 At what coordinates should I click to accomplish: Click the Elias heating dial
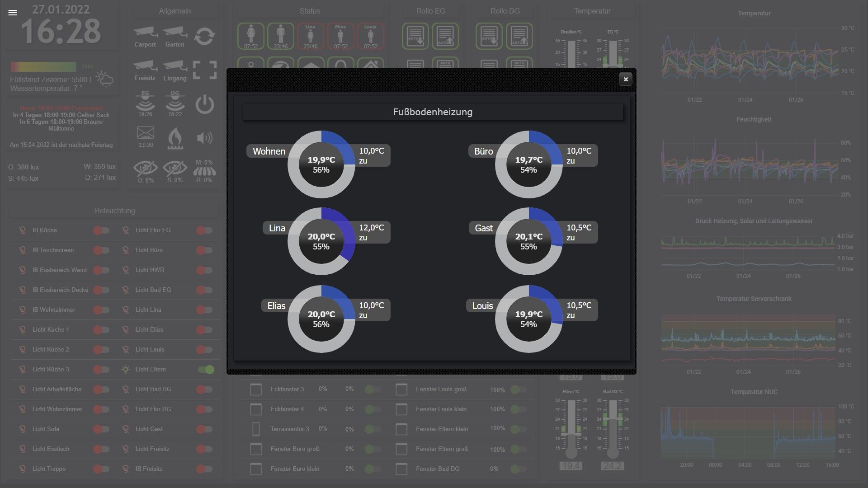tap(321, 319)
